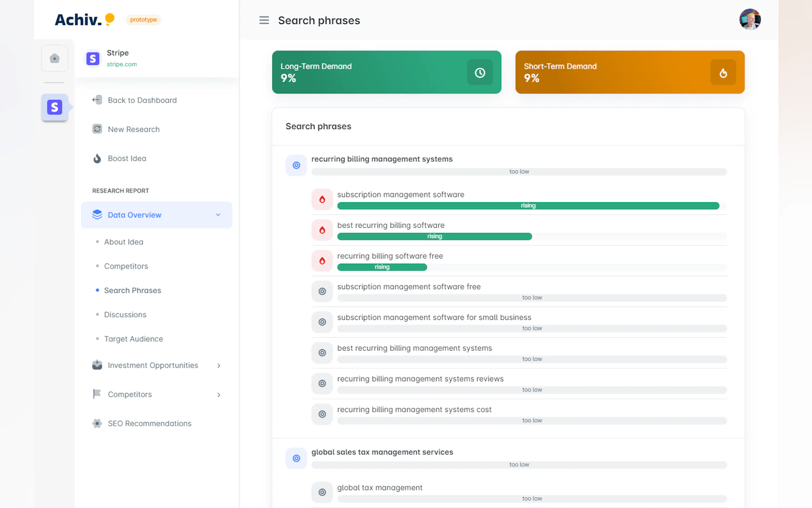
Task: Click the home icon in the left rail
Action: [x=54, y=58]
